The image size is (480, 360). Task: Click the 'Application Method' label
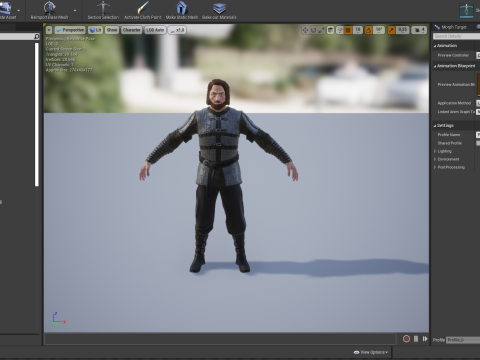[x=454, y=103]
